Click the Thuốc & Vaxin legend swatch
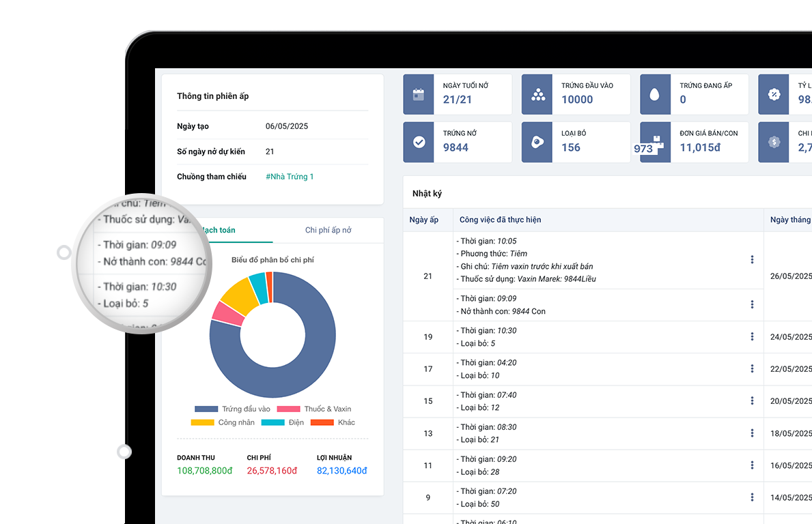 click(288, 409)
